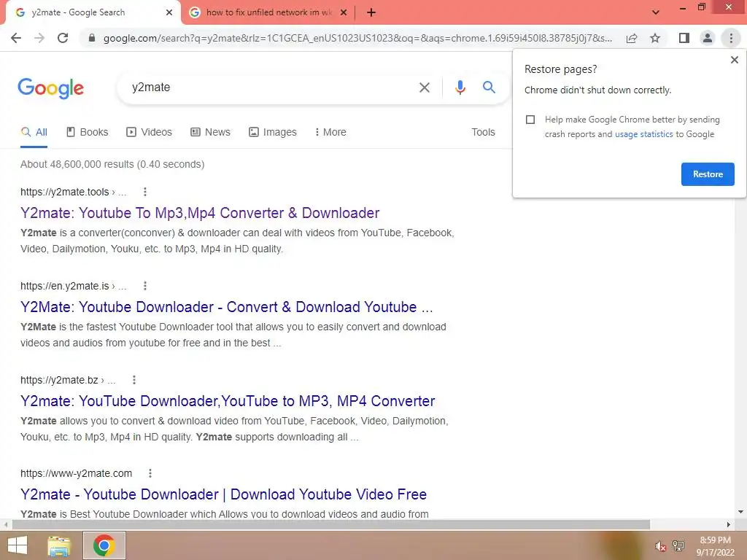Start voice search with the microphone icon
The height and width of the screenshot is (560, 747).
(460, 87)
